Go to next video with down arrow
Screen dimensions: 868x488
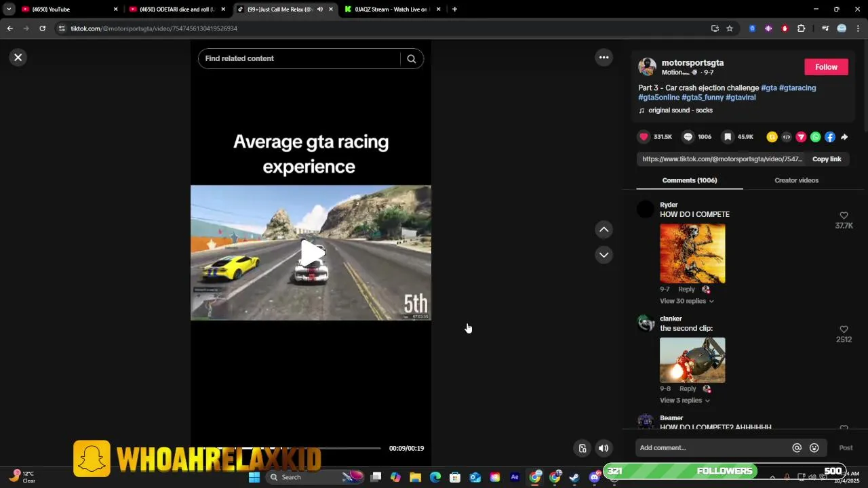click(604, 255)
